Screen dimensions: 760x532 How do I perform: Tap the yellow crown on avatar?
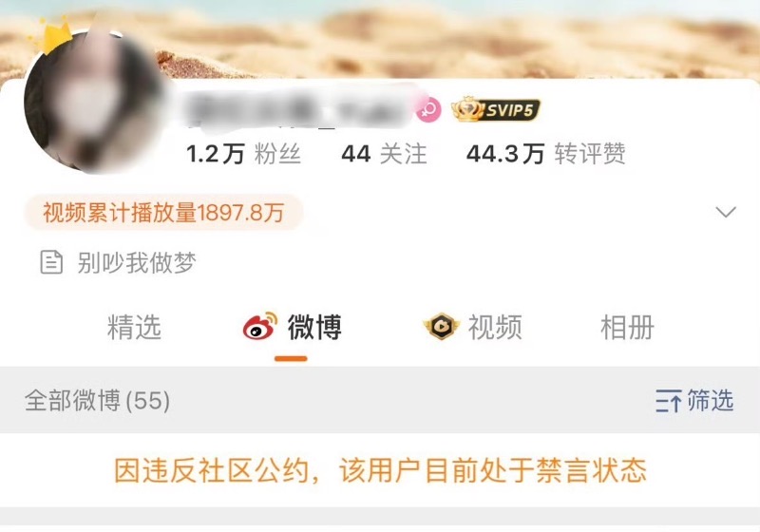(x=52, y=36)
